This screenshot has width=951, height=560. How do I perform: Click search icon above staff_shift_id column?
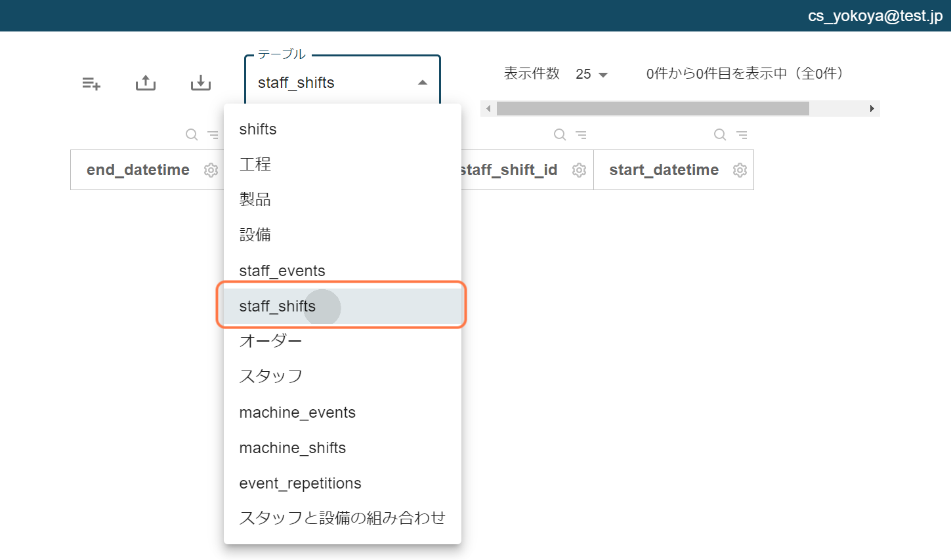point(560,134)
